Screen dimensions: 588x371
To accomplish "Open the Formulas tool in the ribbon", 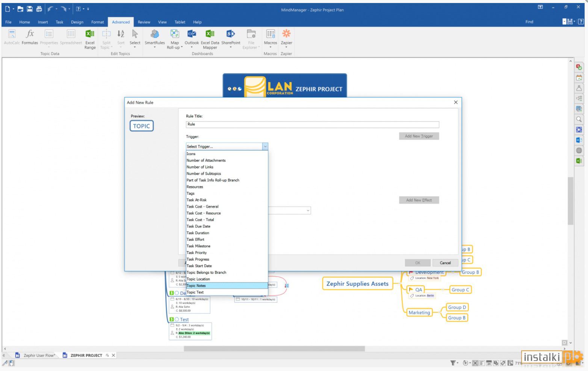I will pyautogui.click(x=30, y=37).
